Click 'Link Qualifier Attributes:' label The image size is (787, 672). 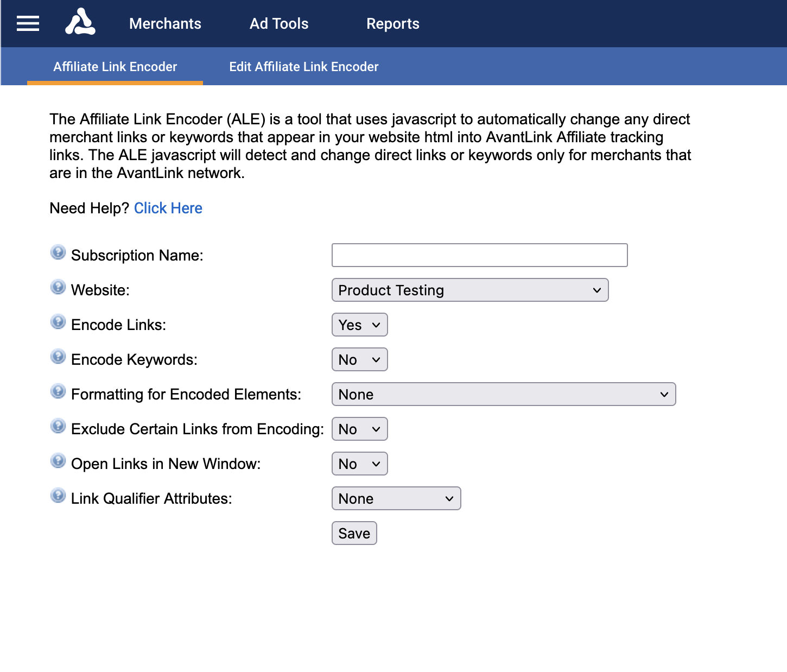coord(151,499)
